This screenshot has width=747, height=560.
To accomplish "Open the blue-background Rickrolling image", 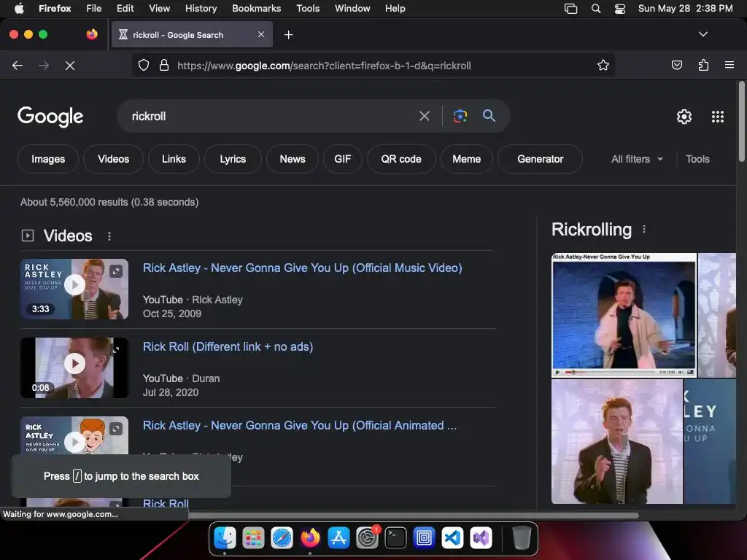I will click(x=624, y=315).
